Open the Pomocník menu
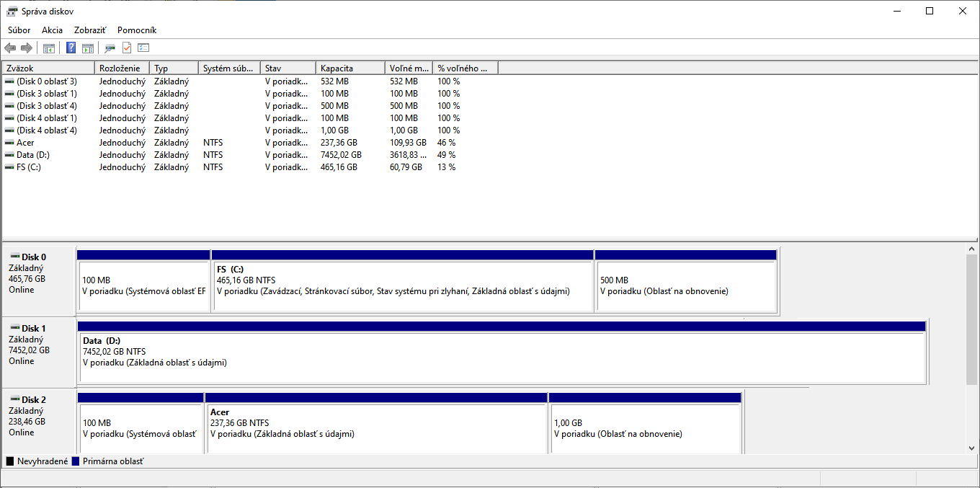 point(137,30)
